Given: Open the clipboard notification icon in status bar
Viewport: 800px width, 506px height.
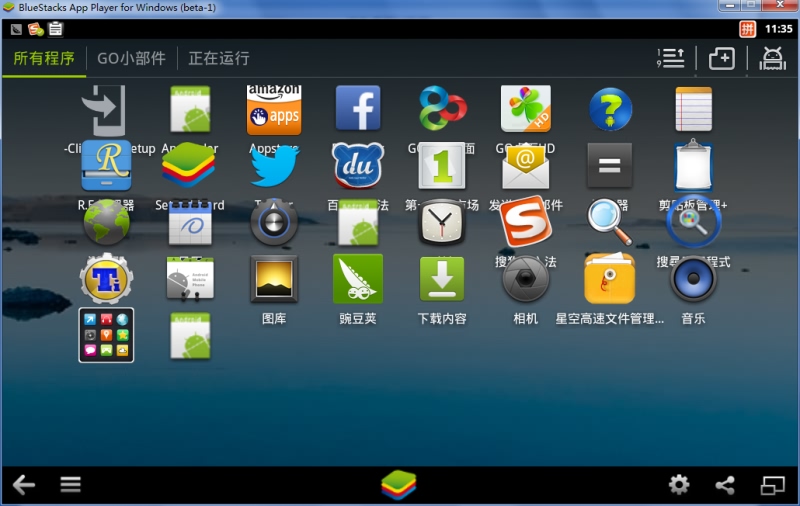Looking at the screenshot, I should click(x=56, y=29).
